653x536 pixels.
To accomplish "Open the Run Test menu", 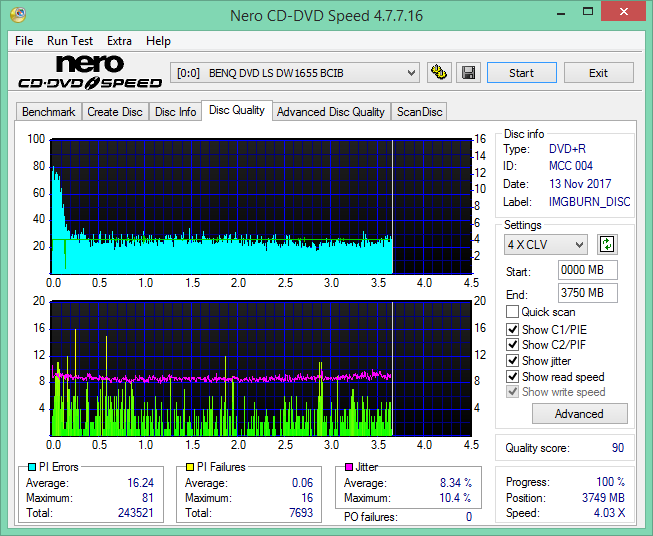I will [70, 41].
